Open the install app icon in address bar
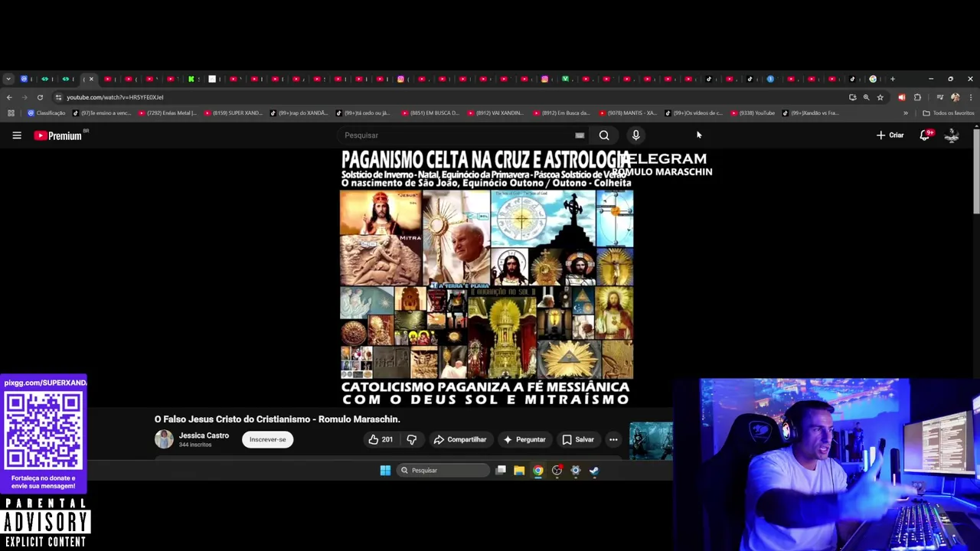The width and height of the screenshot is (980, 551). (852, 97)
